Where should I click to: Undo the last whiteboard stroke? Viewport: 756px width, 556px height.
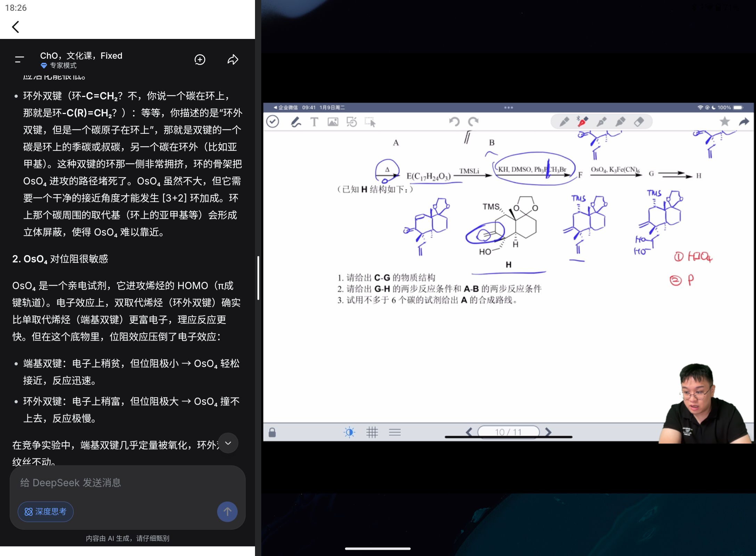pos(454,121)
